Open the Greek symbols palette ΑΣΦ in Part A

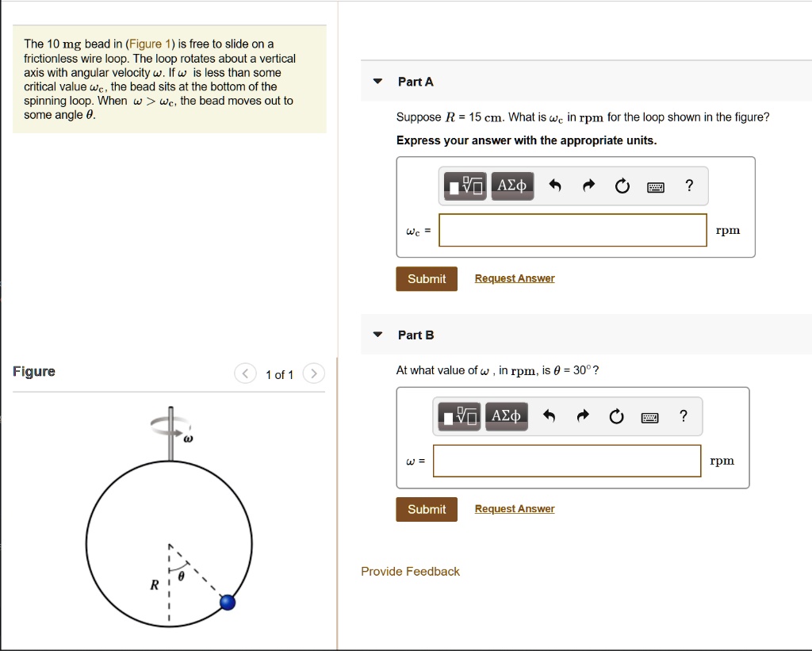[511, 185]
